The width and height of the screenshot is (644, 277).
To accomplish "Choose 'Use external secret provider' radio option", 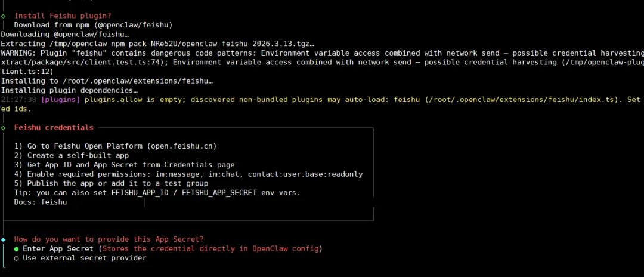I will (85, 258).
